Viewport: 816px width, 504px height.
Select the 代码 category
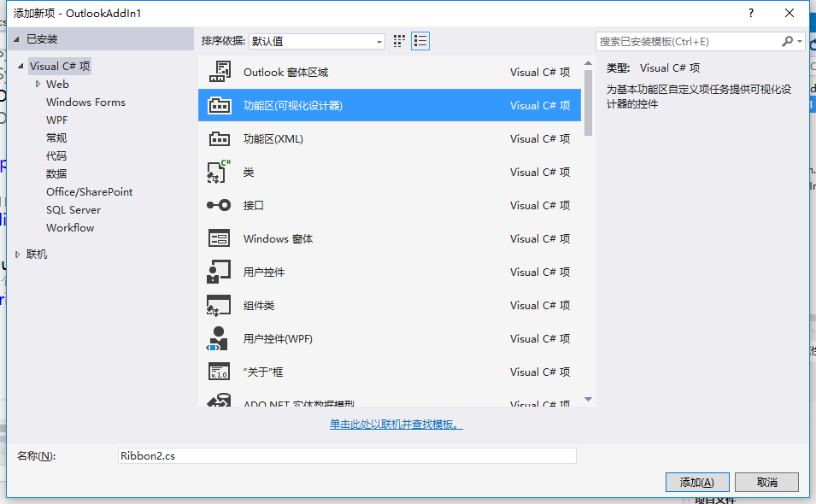point(56,155)
